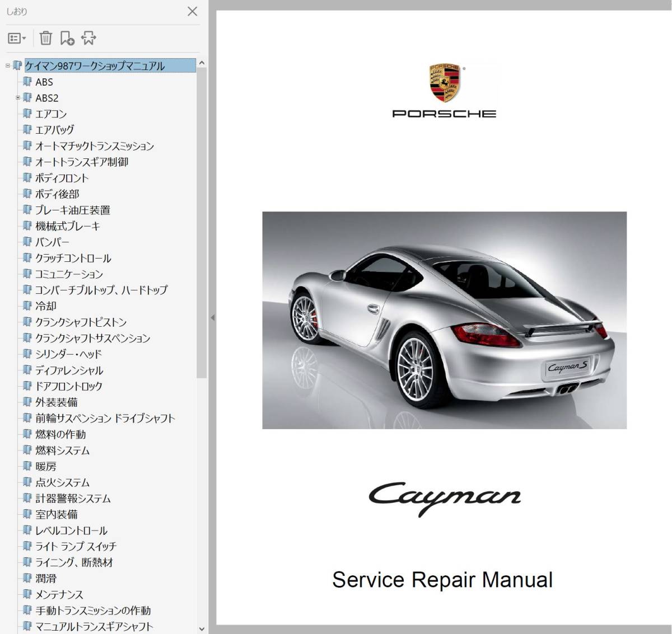Click the find current bookmark icon
The width and height of the screenshot is (672, 634).
tap(88, 38)
